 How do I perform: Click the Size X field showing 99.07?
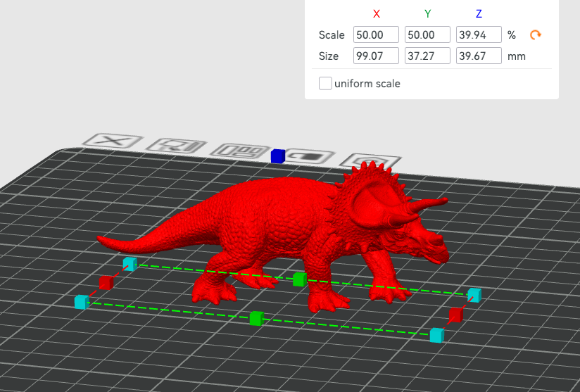tap(376, 56)
